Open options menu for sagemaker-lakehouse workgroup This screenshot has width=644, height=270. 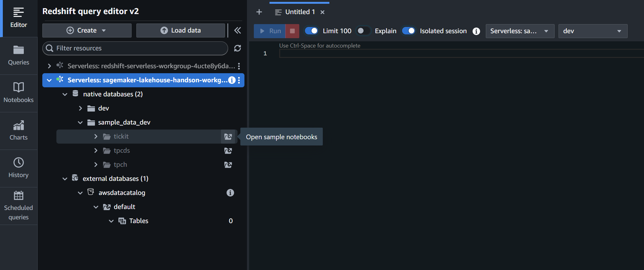239,80
